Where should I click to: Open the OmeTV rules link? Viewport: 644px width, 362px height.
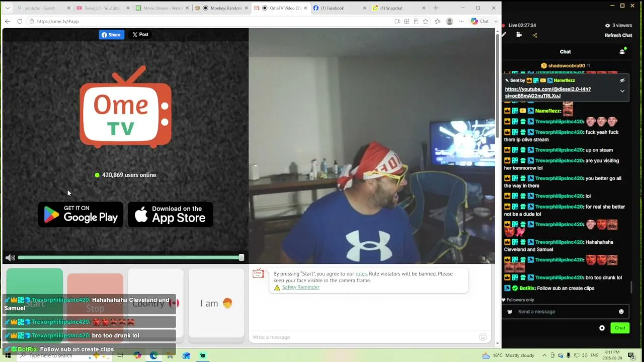pyautogui.click(x=361, y=274)
